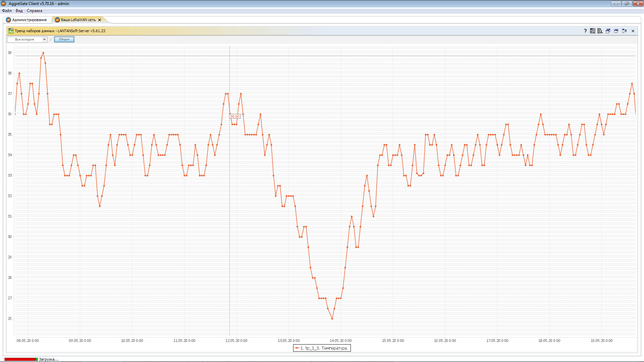Click the 19.05.20 0:00 axis label
Screen dimensions: 644x362
click(x=602, y=341)
